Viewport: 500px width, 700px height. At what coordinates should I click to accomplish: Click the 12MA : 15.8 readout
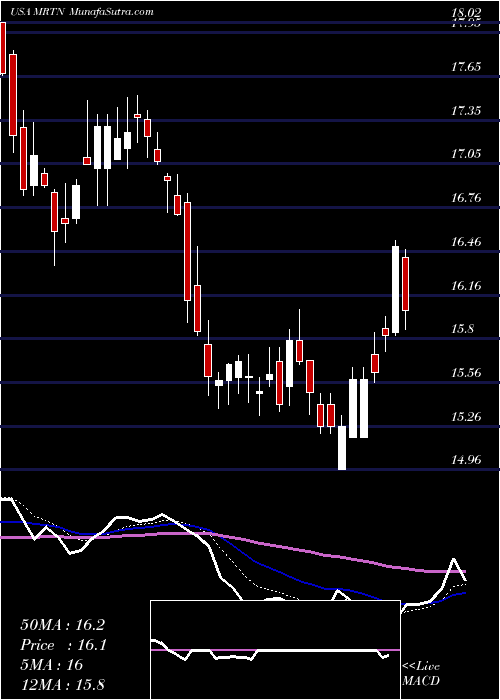click(x=62, y=685)
